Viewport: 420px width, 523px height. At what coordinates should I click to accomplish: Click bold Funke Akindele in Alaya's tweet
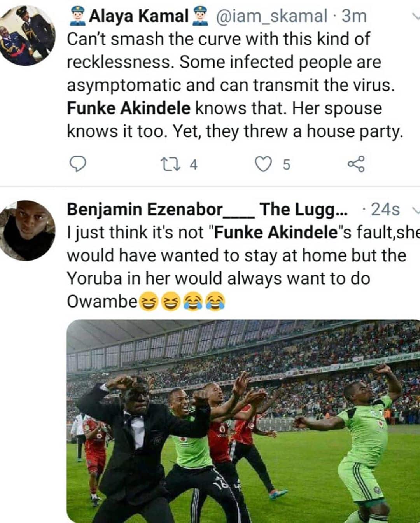tap(129, 108)
